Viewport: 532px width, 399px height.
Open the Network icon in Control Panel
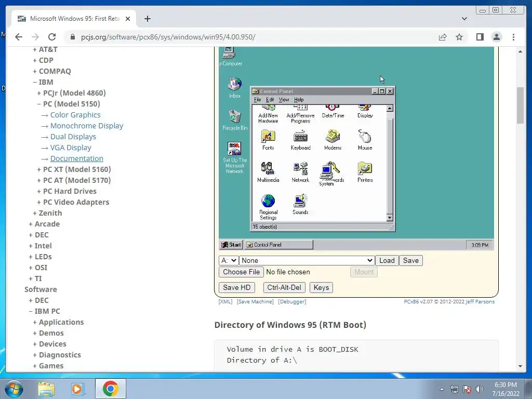tap(300, 172)
